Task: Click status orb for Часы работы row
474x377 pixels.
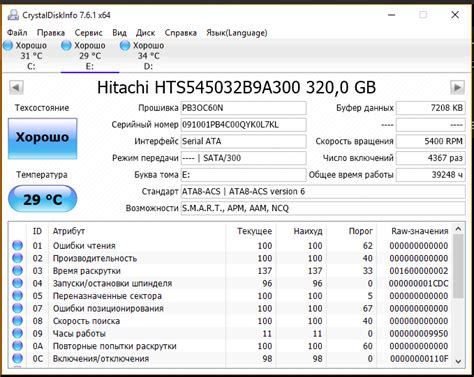Action: coord(17,333)
